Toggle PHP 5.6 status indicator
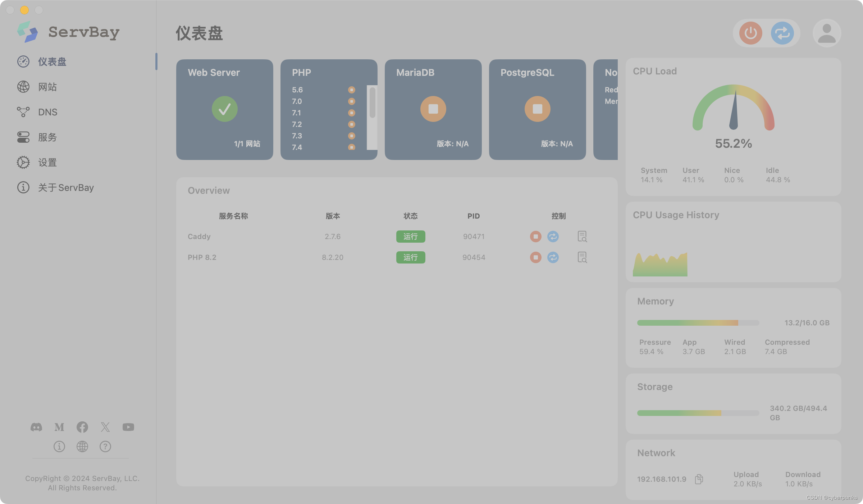 352,90
